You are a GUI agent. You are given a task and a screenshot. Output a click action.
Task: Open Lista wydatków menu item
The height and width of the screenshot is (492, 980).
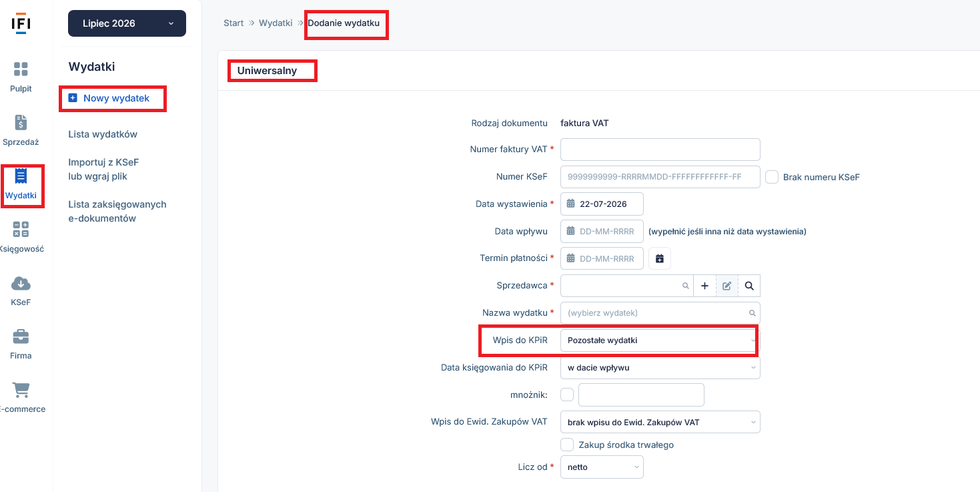coord(103,134)
